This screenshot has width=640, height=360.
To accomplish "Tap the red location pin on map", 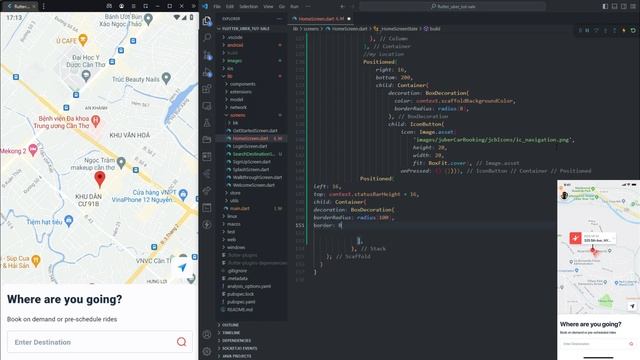I will (100, 179).
